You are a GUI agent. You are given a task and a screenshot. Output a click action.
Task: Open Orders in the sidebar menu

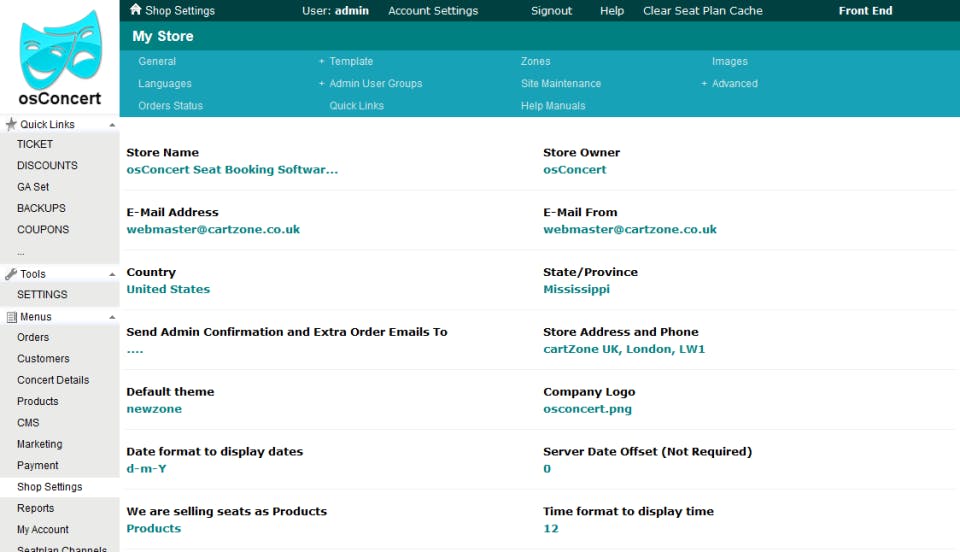pyautogui.click(x=33, y=337)
